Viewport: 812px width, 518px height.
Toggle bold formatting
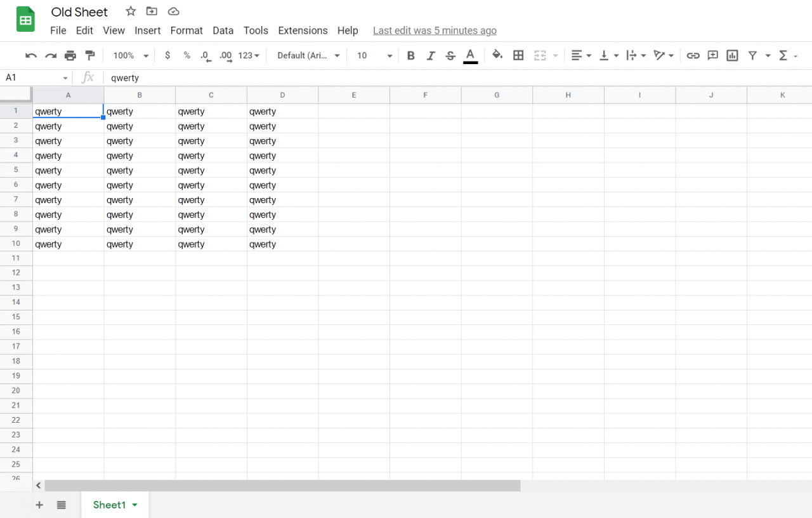(410, 55)
